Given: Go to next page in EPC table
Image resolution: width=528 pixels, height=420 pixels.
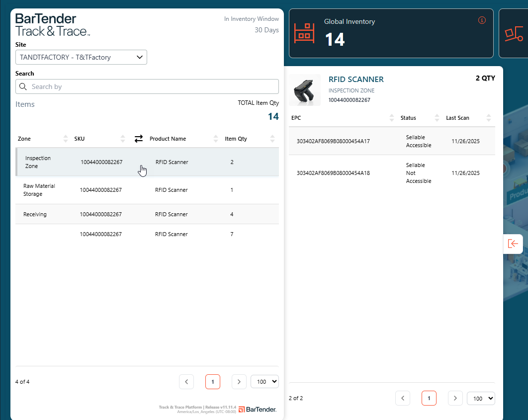Looking at the screenshot, I should click(x=455, y=398).
